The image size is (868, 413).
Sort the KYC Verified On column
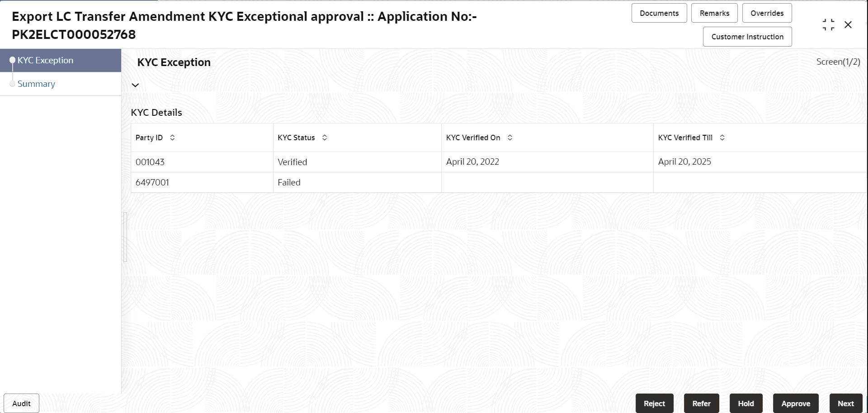[x=510, y=138]
